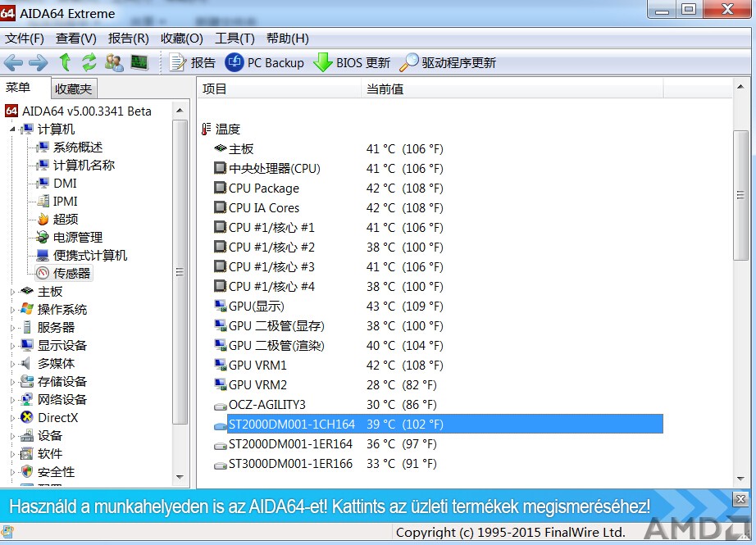Go back with the blue left arrow
Image resolution: width=756 pixels, height=545 pixels.
pyautogui.click(x=13, y=62)
